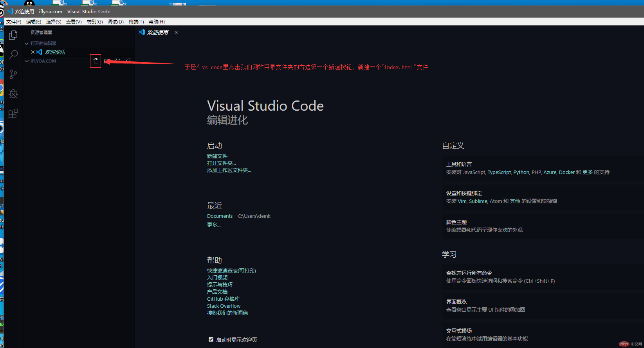The height and width of the screenshot is (348, 644).
Task: Click TypeScript link under 工具和语言
Action: point(499,172)
